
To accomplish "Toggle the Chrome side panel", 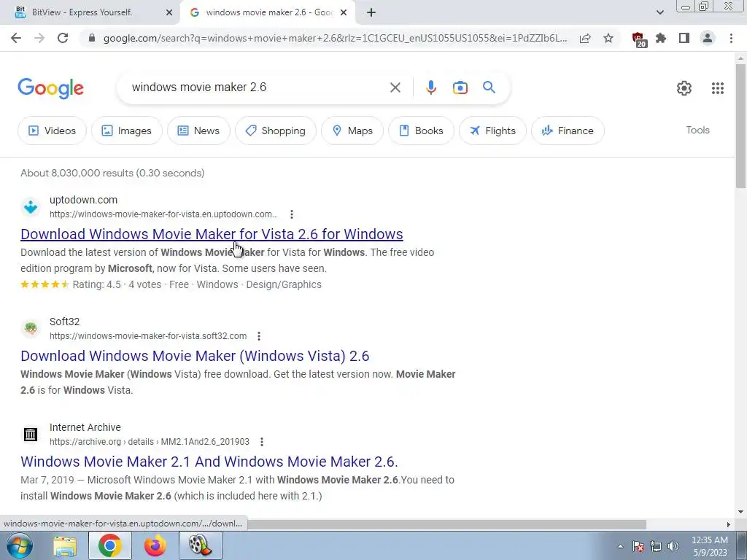I will [x=684, y=38].
